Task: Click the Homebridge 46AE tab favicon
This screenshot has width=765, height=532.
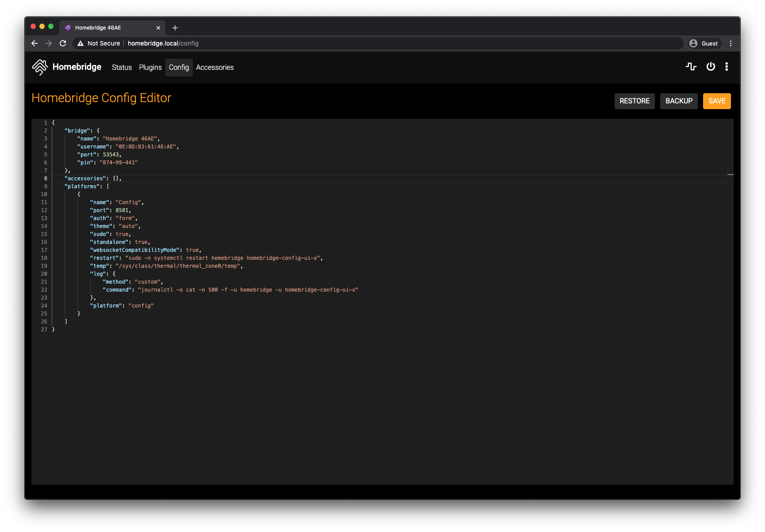Action: [x=68, y=27]
